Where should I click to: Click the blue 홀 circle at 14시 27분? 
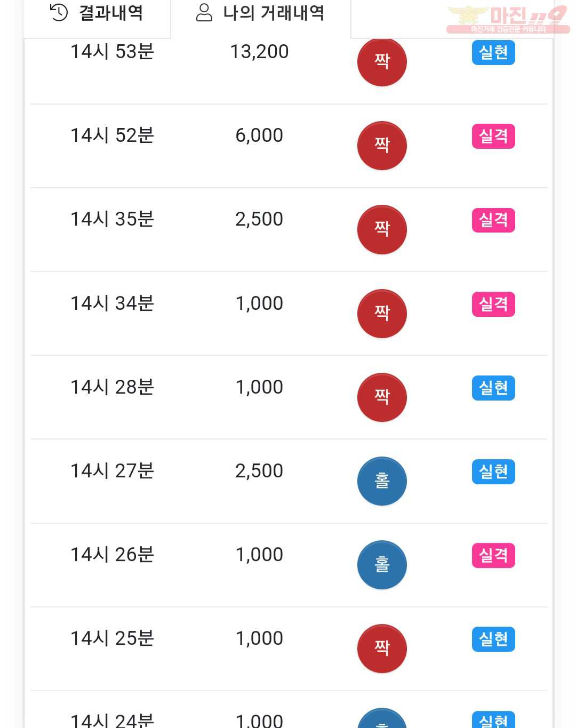382,481
